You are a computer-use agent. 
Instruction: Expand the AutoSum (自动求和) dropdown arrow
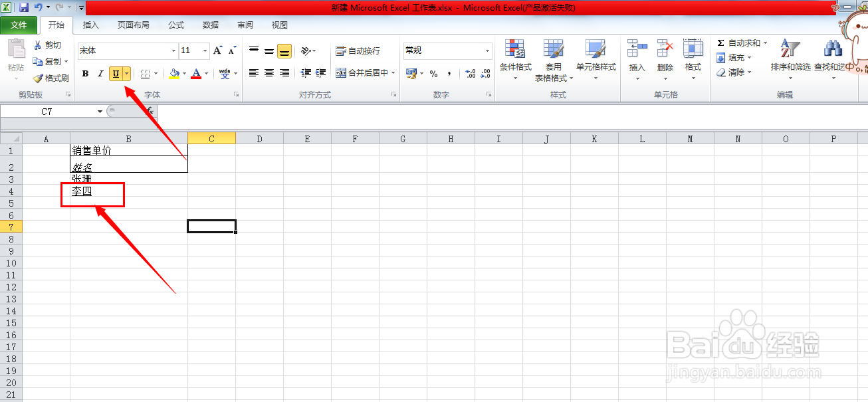point(765,43)
